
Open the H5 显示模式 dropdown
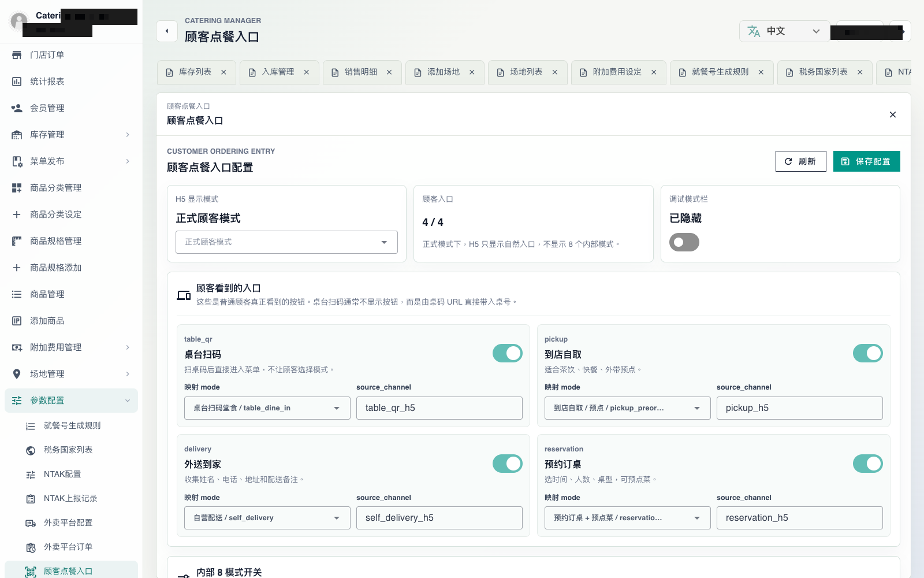pos(286,242)
